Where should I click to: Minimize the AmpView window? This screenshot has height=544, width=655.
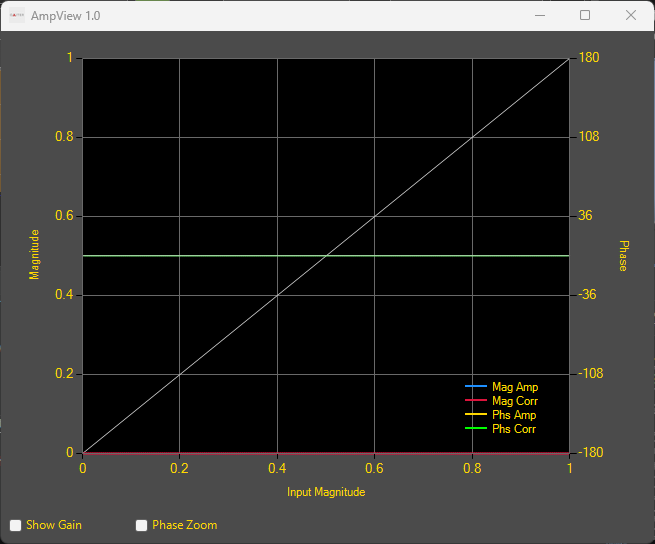pyautogui.click(x=540, y=15)
